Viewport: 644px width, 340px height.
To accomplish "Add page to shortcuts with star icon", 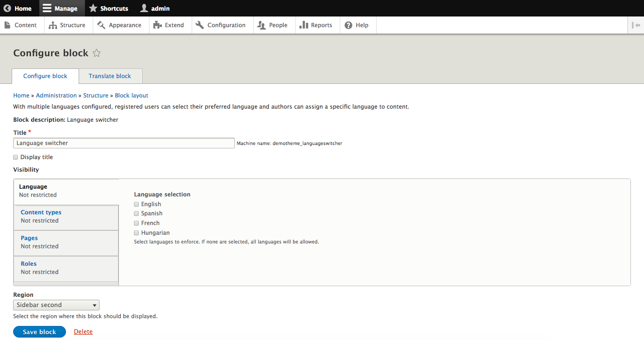I will coord(97,53).
